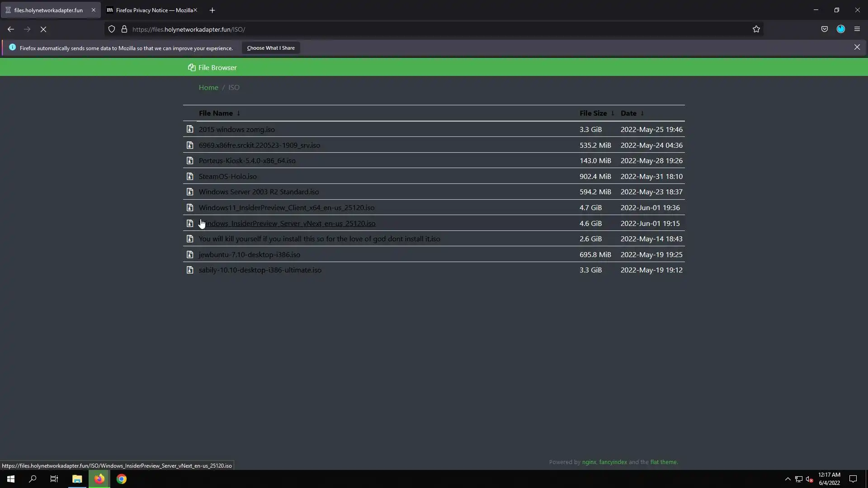
Task: Dismiss the Firefox data notification bar
Action: click(857, 47)
